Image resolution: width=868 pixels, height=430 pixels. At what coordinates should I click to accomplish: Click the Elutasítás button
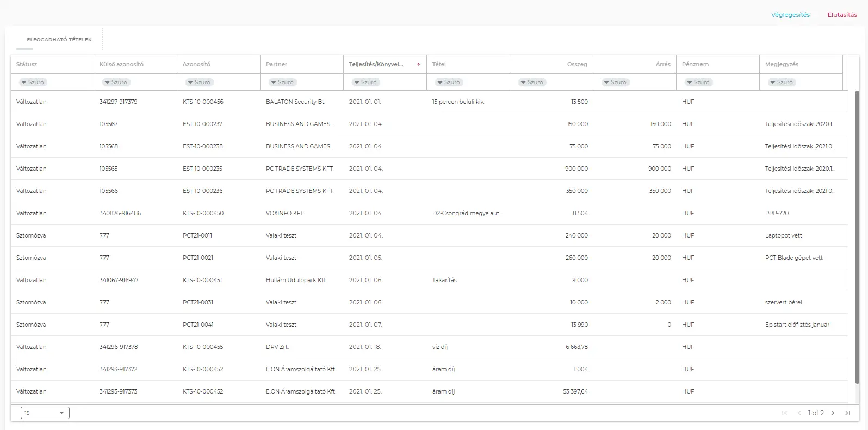(842, 15)
